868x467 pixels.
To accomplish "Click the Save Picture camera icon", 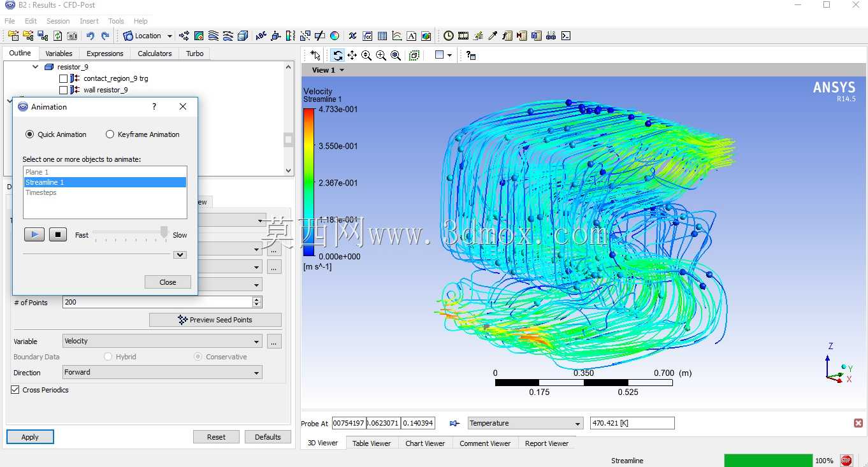I will [72, 36].
